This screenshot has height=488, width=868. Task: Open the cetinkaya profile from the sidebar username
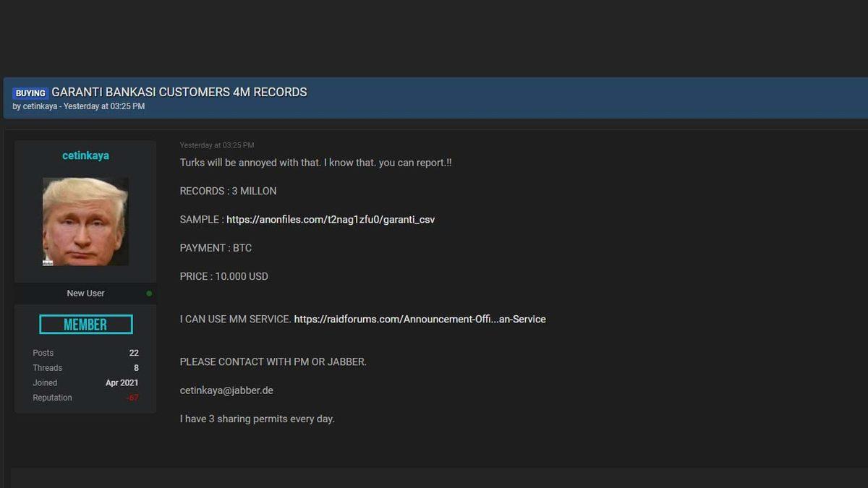[85, 155]
